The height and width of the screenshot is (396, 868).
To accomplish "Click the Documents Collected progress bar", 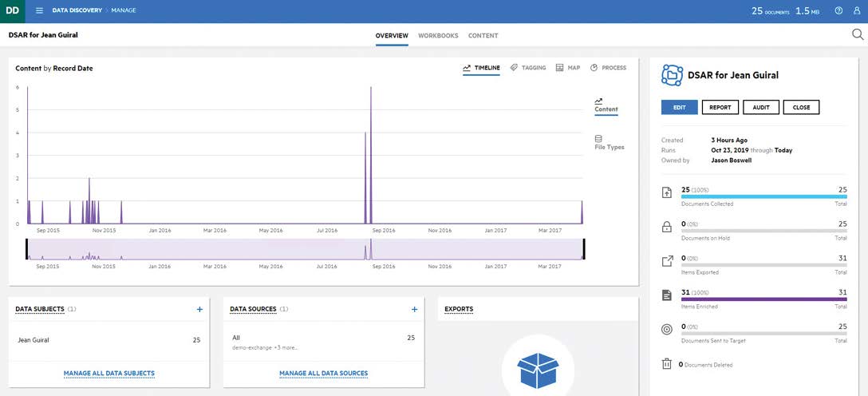I will 764,196.
